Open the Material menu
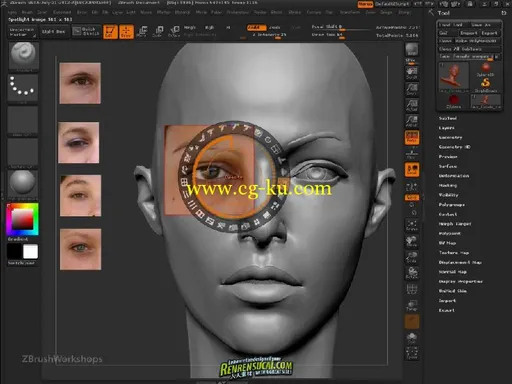The width and height of the screenshot is (512, 384). point(183,12)
